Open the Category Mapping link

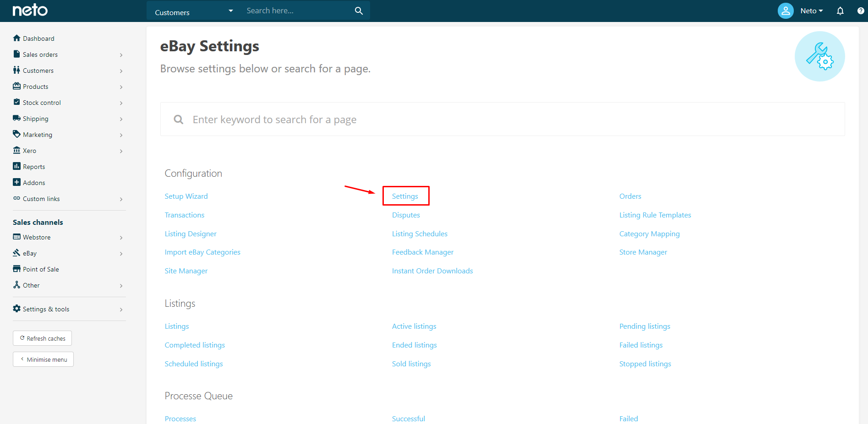[x=650, y=234]
